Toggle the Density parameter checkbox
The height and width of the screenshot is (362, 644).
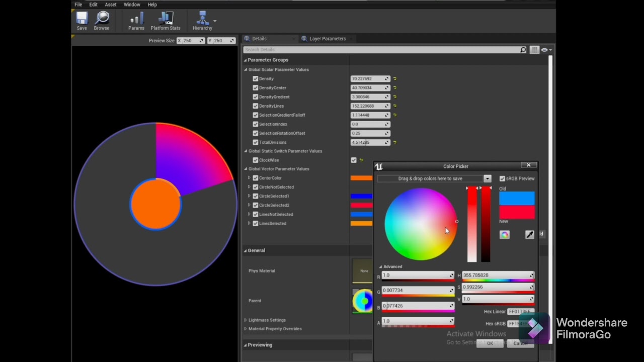coord(256,78)
